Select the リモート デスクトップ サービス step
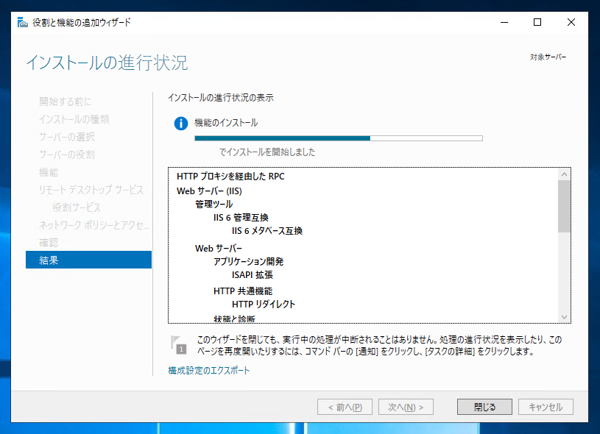Image resolution: width=600 pixels, height=434 pixels. 91,190
